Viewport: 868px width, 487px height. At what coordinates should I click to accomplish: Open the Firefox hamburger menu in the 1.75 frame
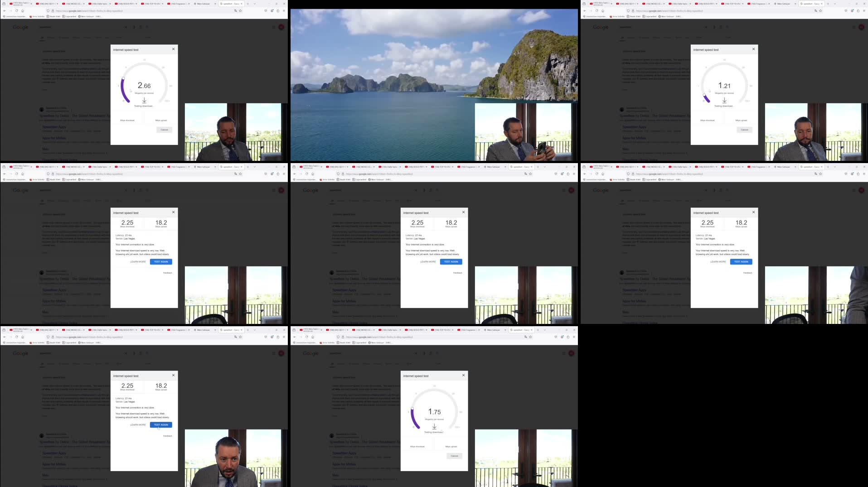tap(574, 337)
